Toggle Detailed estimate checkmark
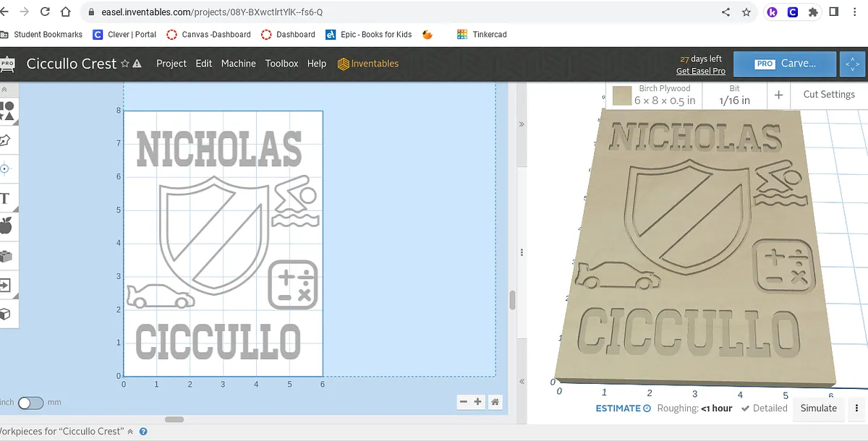The image size is (868, 441). point(746,408)
